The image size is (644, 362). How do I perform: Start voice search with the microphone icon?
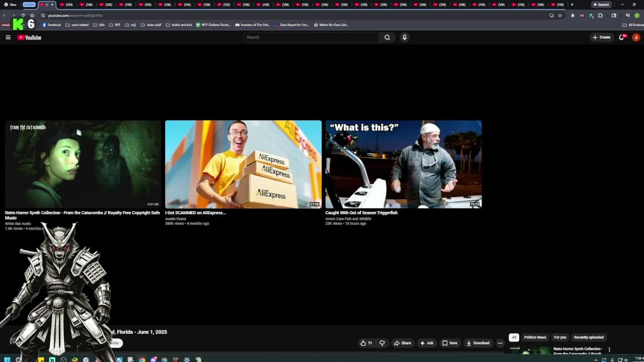[404, 37]
